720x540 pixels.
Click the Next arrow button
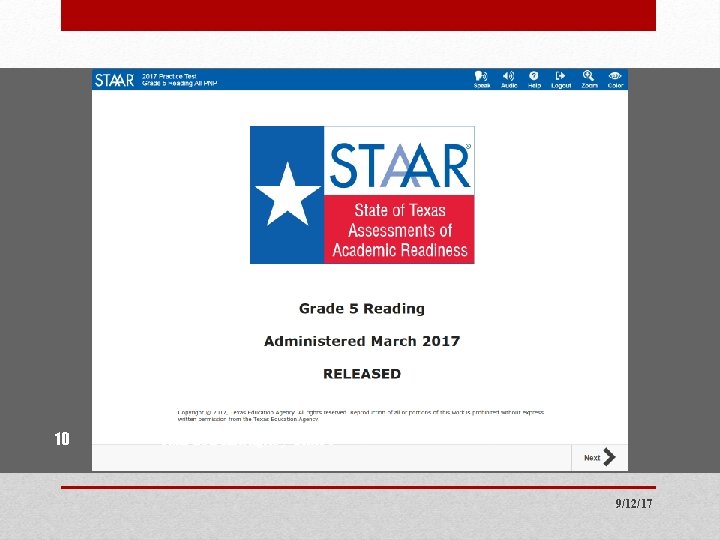pos(599,457)
